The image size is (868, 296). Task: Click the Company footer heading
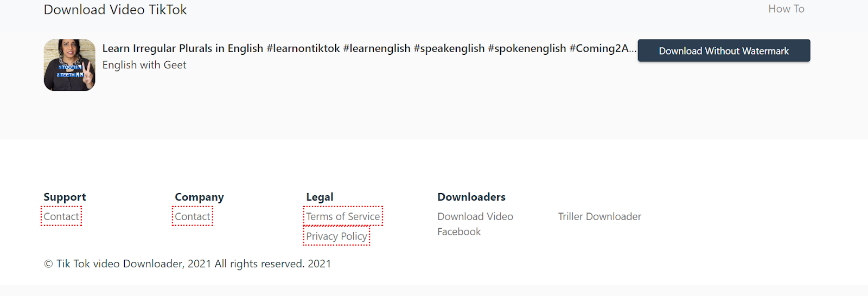click(199, 197)
